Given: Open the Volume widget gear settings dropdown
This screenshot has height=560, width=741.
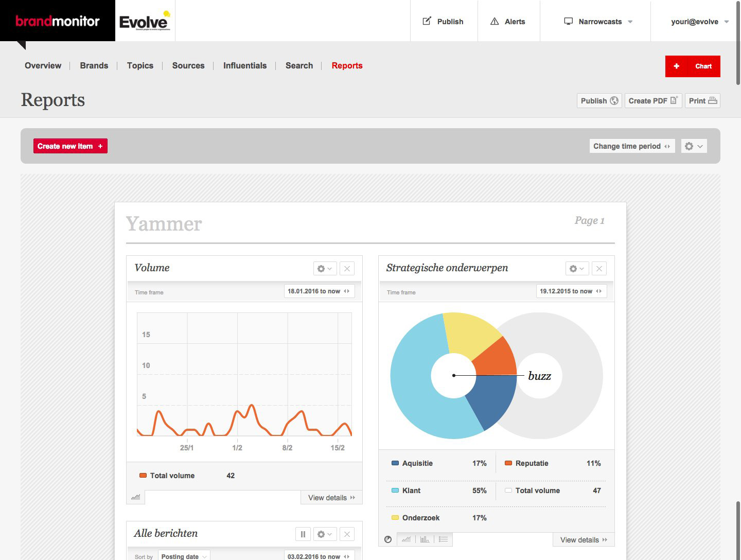Looking at the screenshot, I should coord(325,269).
